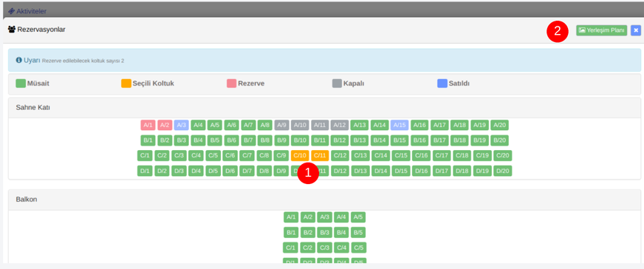Select seat B/1 on Sahne Katı

pos(148,140)
